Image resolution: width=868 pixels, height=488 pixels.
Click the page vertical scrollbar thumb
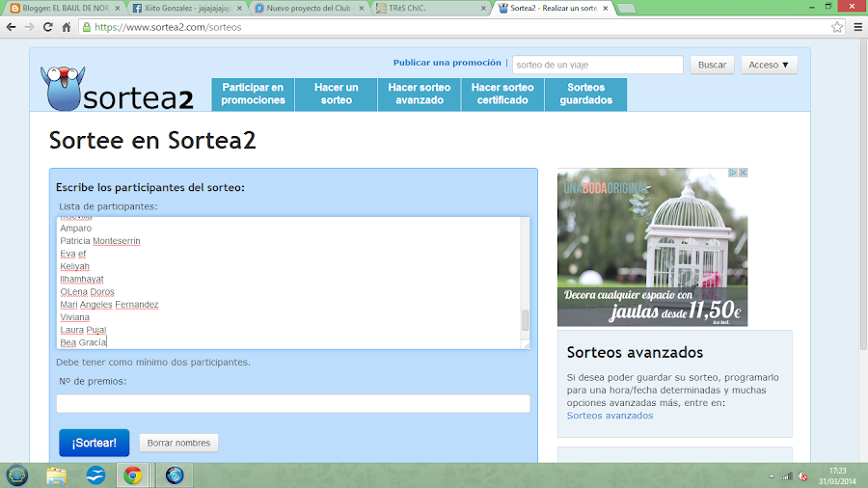coord(863,194)
